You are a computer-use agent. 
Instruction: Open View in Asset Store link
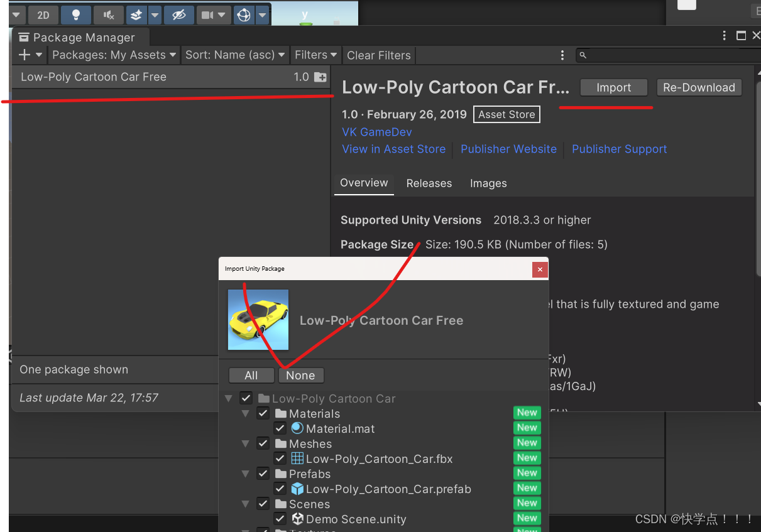click(393, 149)
